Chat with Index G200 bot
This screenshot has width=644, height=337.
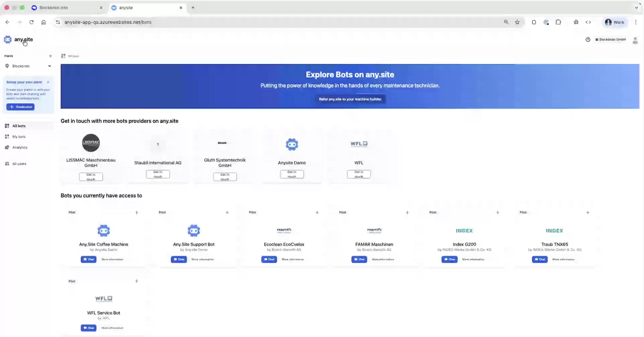click(449, 259)
